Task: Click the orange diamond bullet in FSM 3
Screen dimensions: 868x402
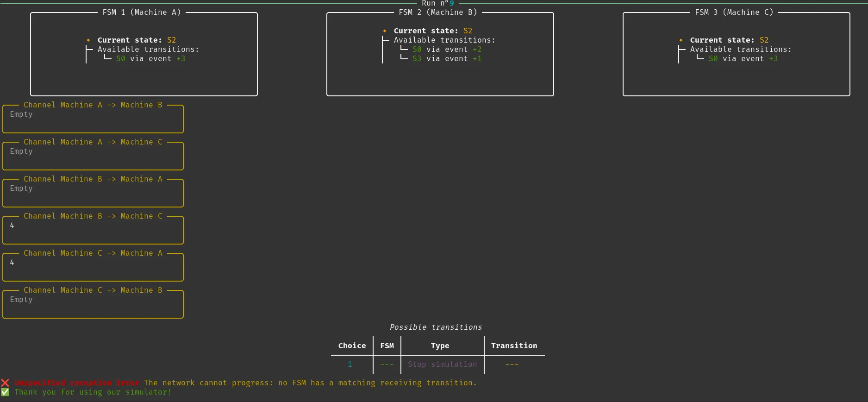Action: click(x=681, y=40)
